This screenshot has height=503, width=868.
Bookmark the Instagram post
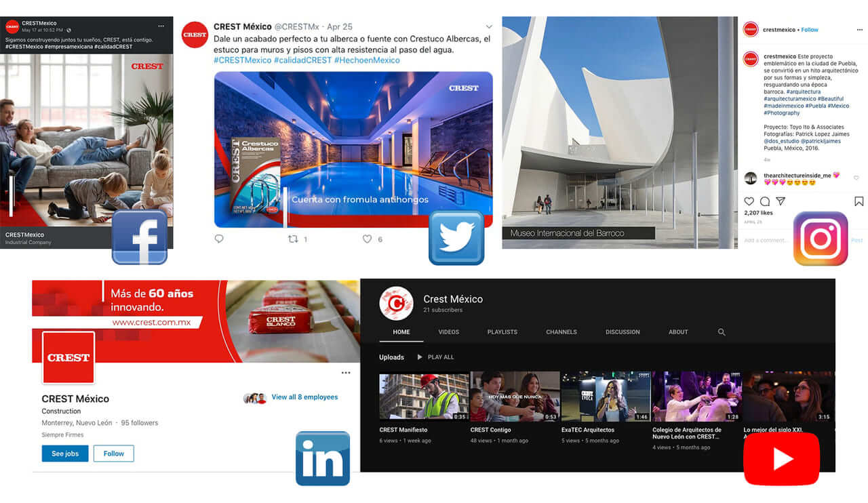click(859, 201)
